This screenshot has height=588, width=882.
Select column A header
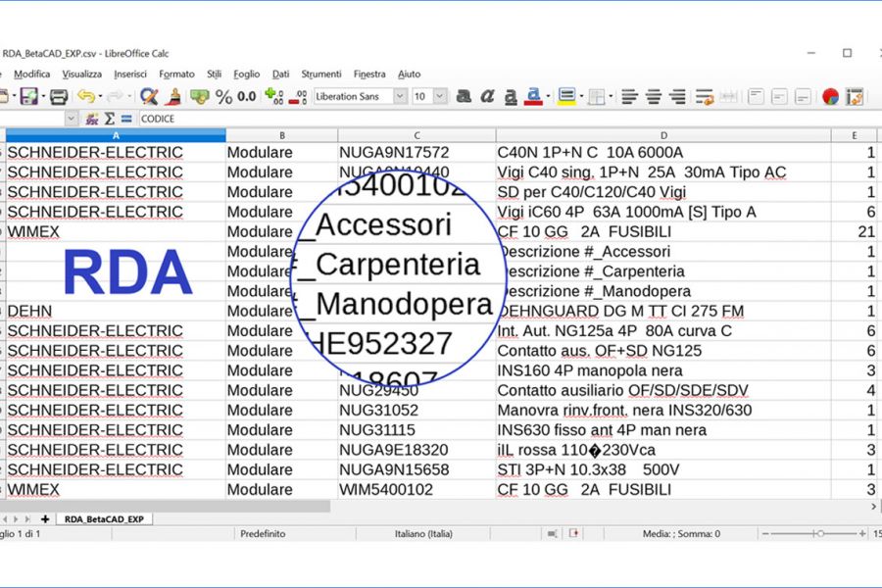pos(116,135)
